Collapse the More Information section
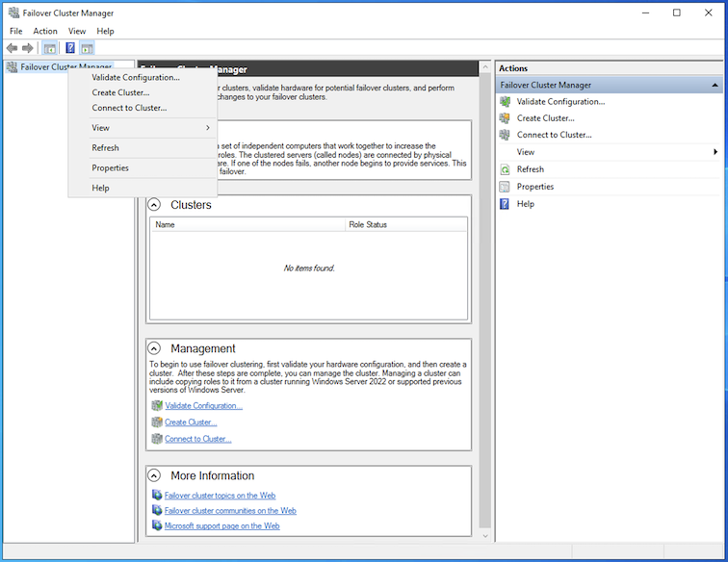The height and width of the screenshot is (562, 728). tap(154, 475)
